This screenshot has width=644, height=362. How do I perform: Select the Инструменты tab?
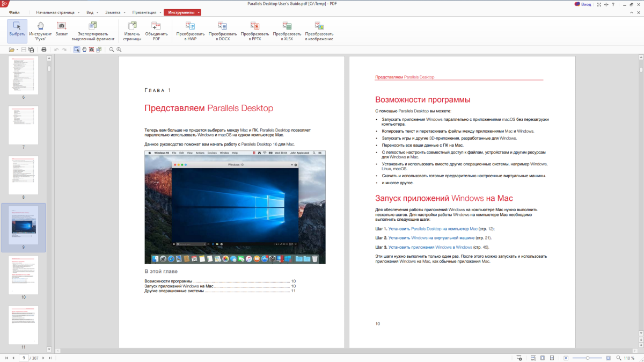point(181,12)
